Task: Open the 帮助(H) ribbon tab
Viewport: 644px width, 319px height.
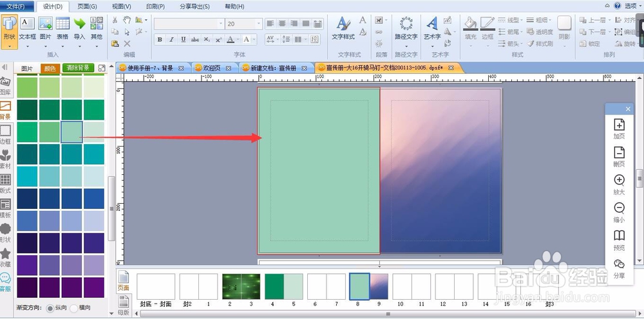Action: point(234,6)
